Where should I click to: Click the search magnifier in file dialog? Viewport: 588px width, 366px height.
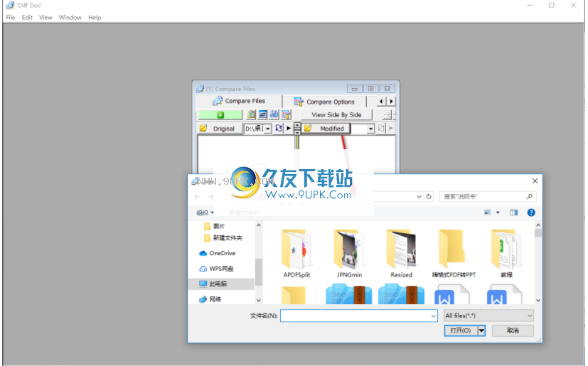(530, 196)
